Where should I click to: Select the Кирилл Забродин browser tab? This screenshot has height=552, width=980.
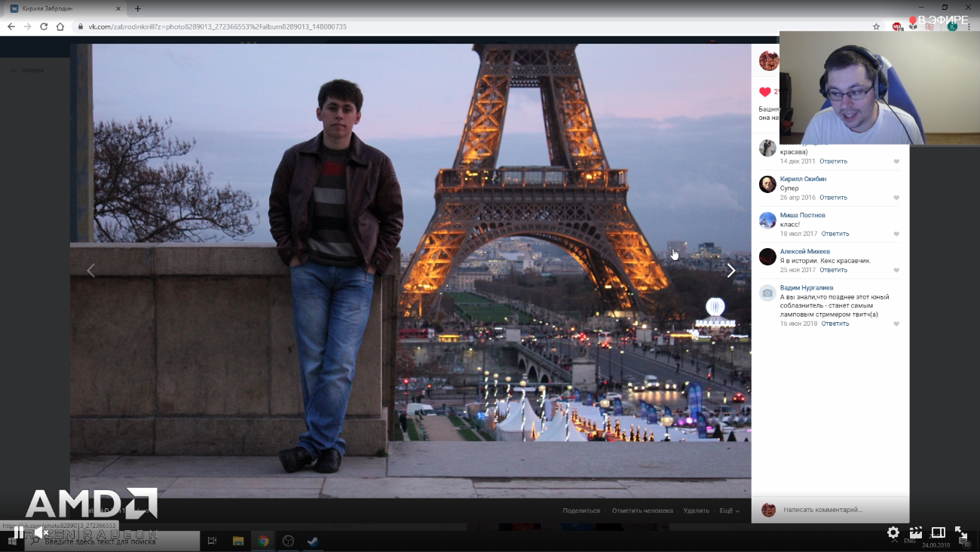[x=66, y=8]
